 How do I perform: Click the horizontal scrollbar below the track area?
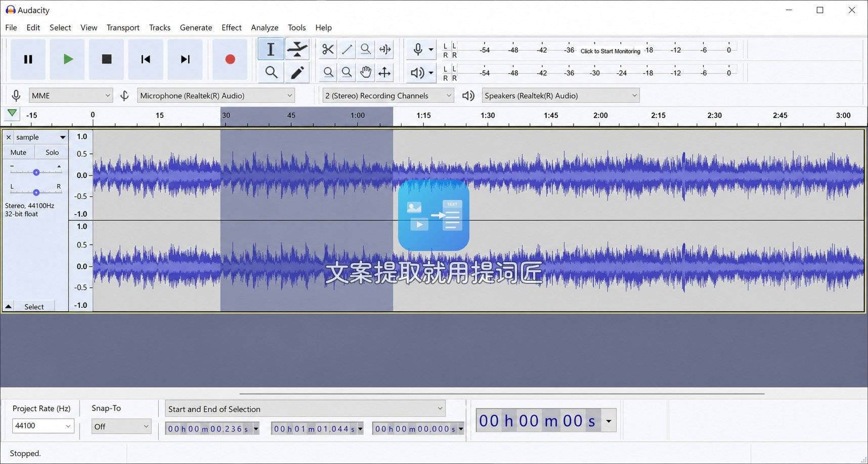coord(502,393)
